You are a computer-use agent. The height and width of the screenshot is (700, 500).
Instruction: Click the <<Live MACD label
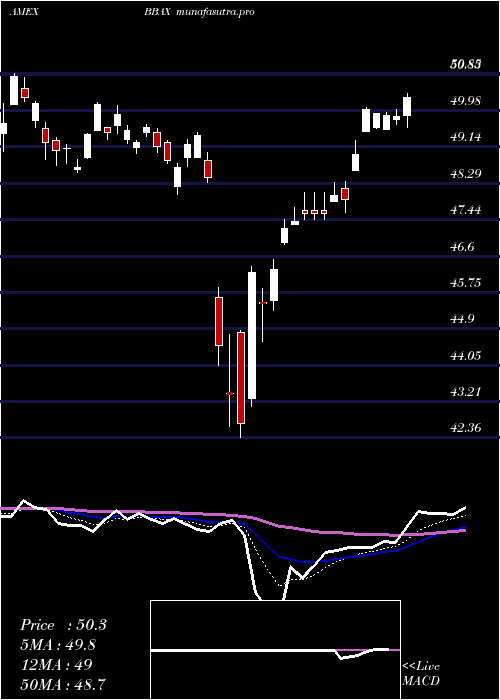[421, 674]
